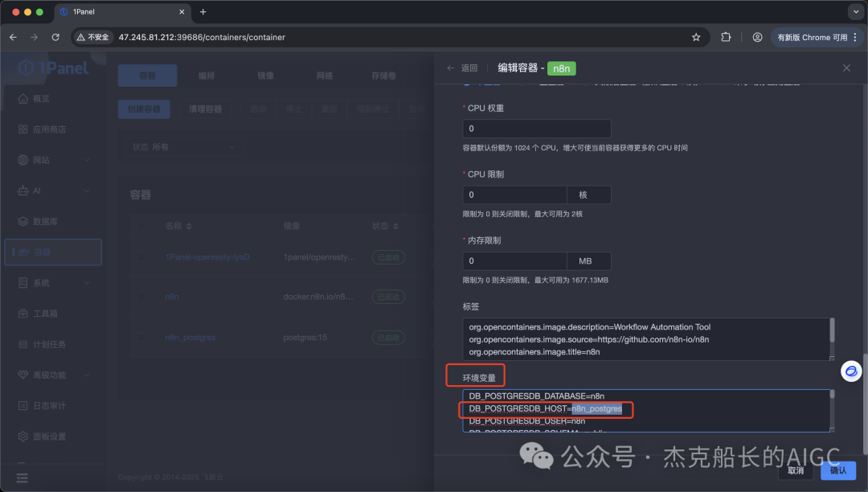The width and height of the screenshot is (868, 492).
Task: Select 容器 in the sidebar
Action: 53,252
